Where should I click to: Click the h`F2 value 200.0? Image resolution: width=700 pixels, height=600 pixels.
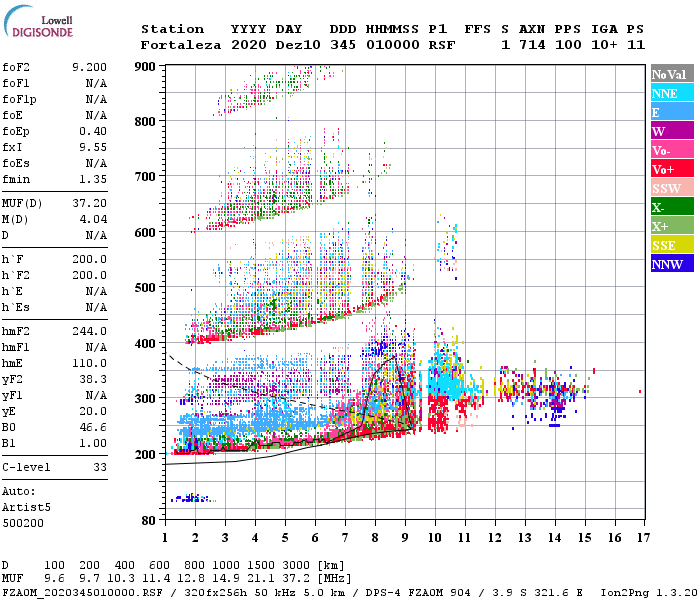coord(89,275)
